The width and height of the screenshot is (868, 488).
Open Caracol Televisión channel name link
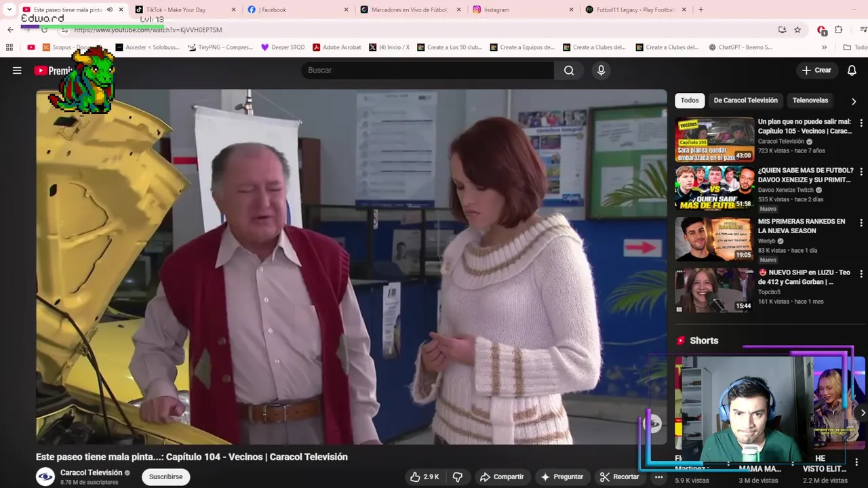point(92,472)
